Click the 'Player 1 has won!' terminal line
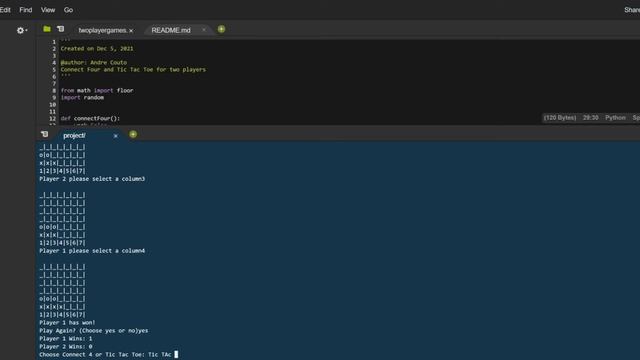Image resolution: width=640 pixels, height=360 pixels. tap(67, 322)
